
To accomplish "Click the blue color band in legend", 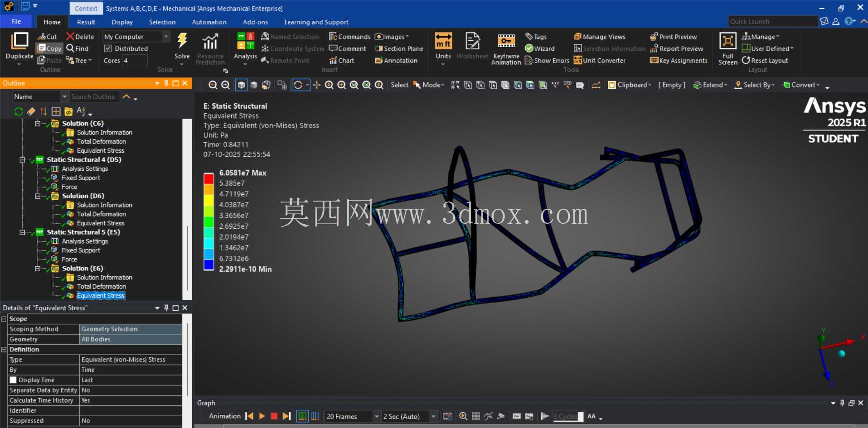I will pyautogui.click(x=209, y=264).
